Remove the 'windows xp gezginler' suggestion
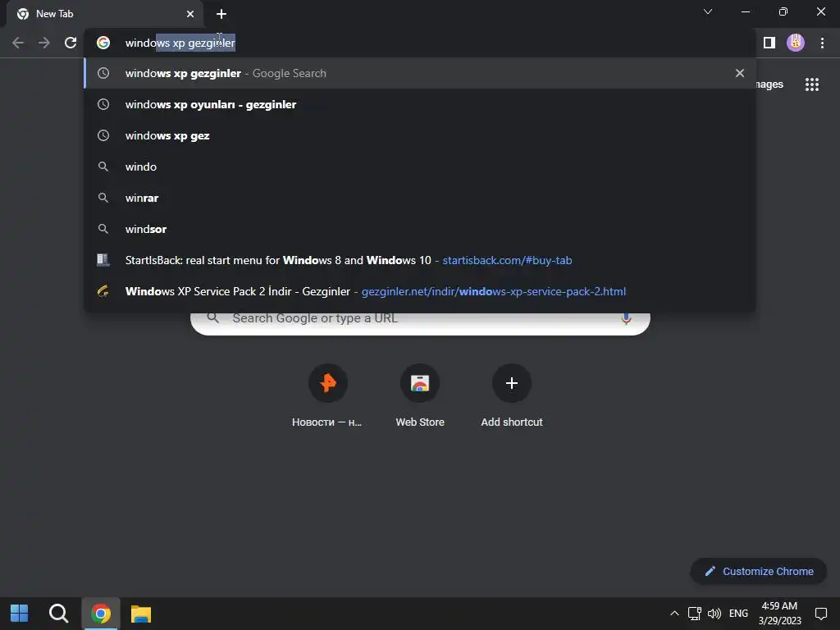Viewport: 840px width, 630px height. point(739,73)
